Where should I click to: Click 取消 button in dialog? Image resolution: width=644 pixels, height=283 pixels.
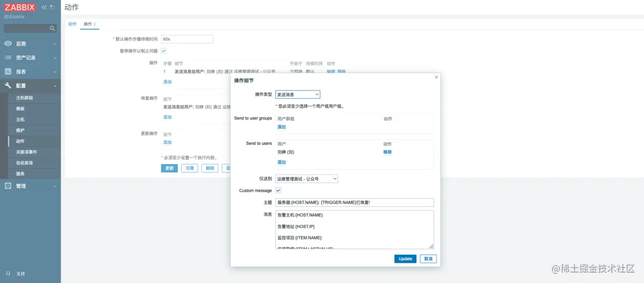tap(428, 259)
